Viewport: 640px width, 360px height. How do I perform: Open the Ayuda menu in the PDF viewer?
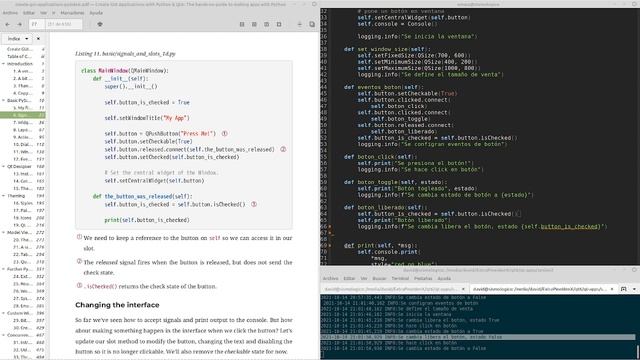coord(96,13)
